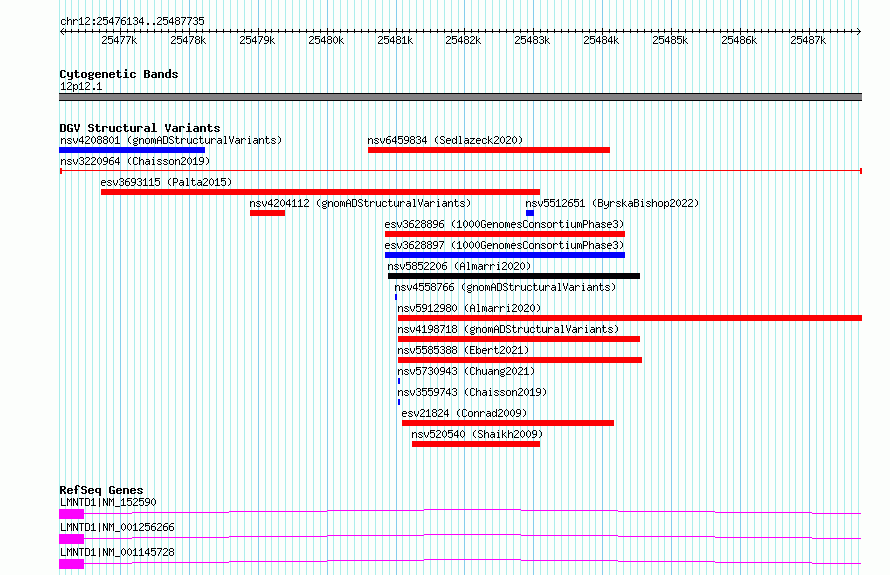
Task: Click the 25485k ruler tick label
Action: click(x=670, y=40)
